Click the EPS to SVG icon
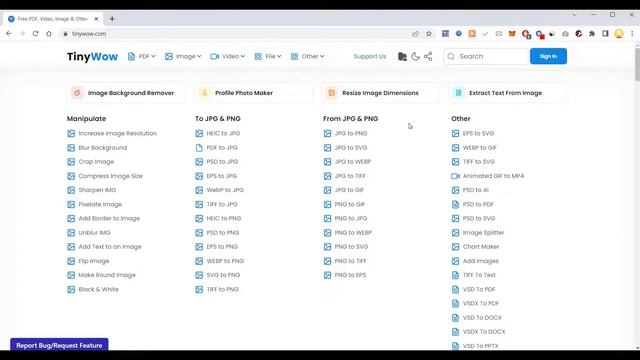 click(456, 133)
